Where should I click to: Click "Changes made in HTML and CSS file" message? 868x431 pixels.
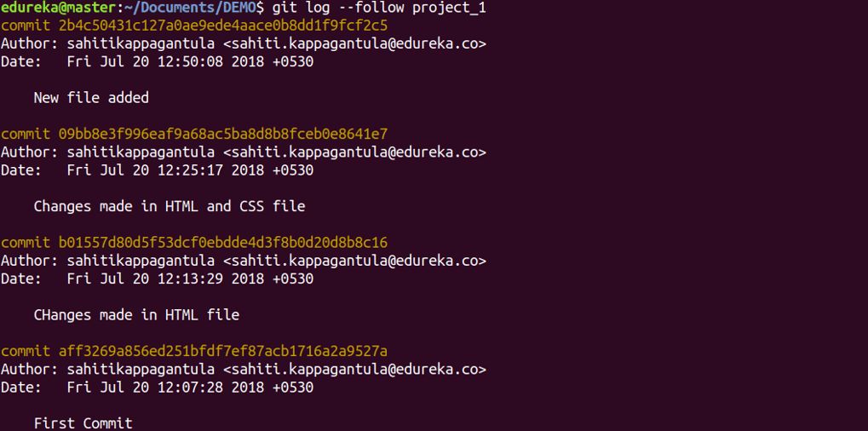[x=169, y=206]
